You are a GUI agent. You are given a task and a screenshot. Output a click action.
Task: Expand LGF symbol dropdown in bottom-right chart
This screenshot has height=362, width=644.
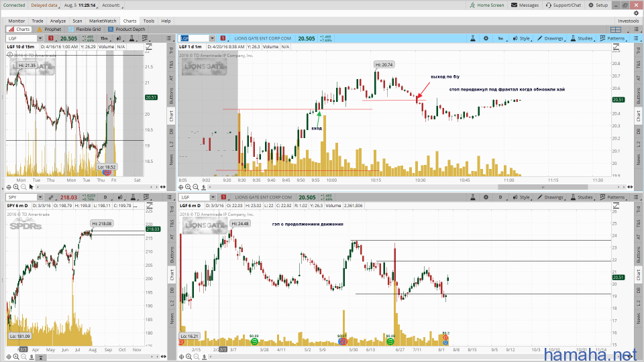(212, 197)
